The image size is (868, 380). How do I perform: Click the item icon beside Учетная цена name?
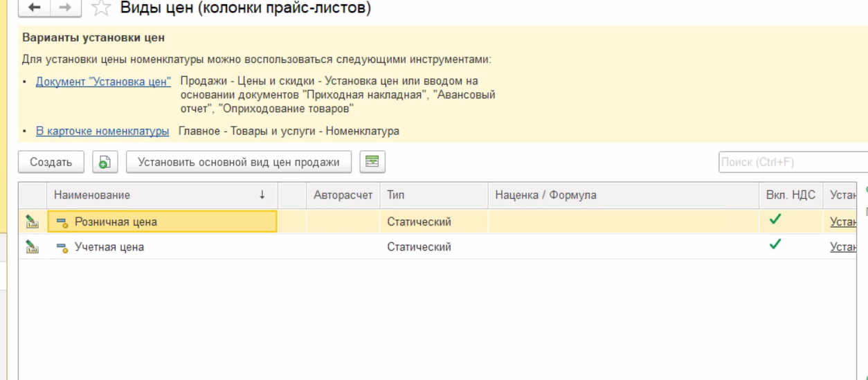[x=62, y=247]
